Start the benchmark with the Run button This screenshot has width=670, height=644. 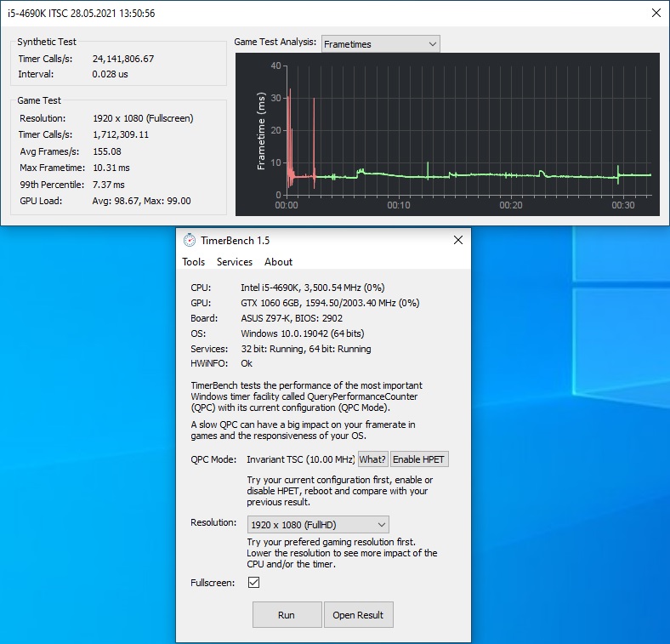pyautogui.click(x=287, y=615)
